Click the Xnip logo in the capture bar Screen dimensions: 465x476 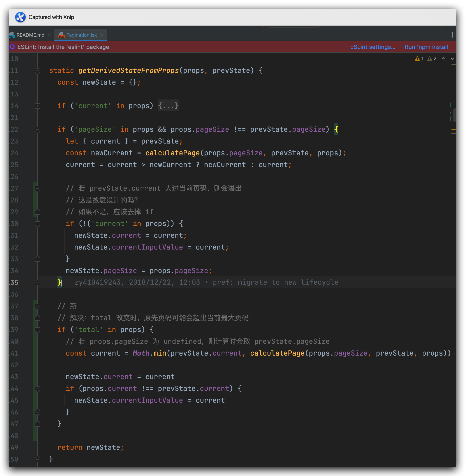[x=21, y=17]
